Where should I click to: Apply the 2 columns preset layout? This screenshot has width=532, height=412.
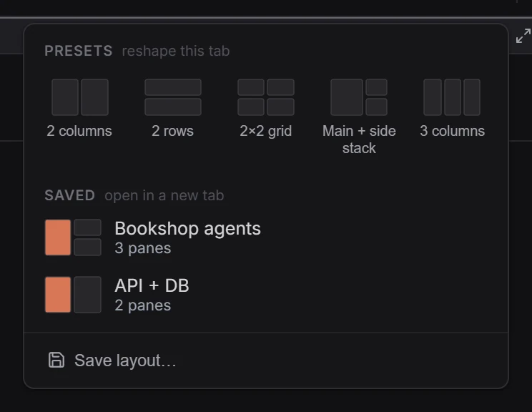pyautogui.click(x=80, y=108)
